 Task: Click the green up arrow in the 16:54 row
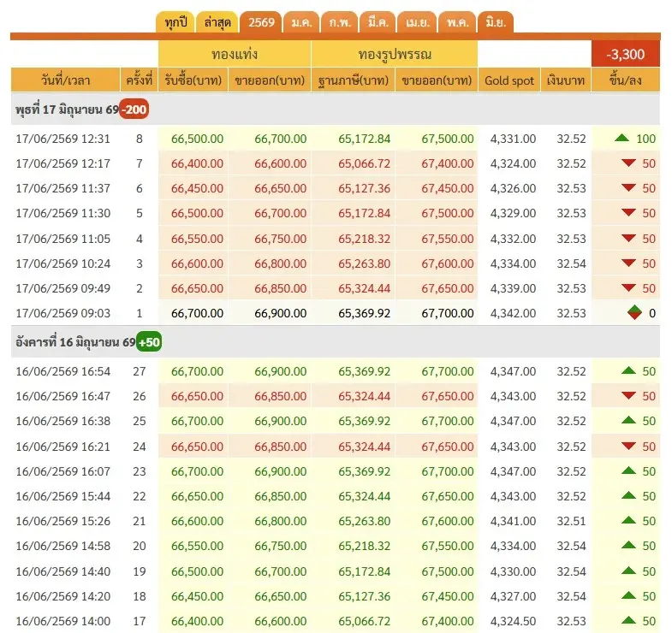628,370
